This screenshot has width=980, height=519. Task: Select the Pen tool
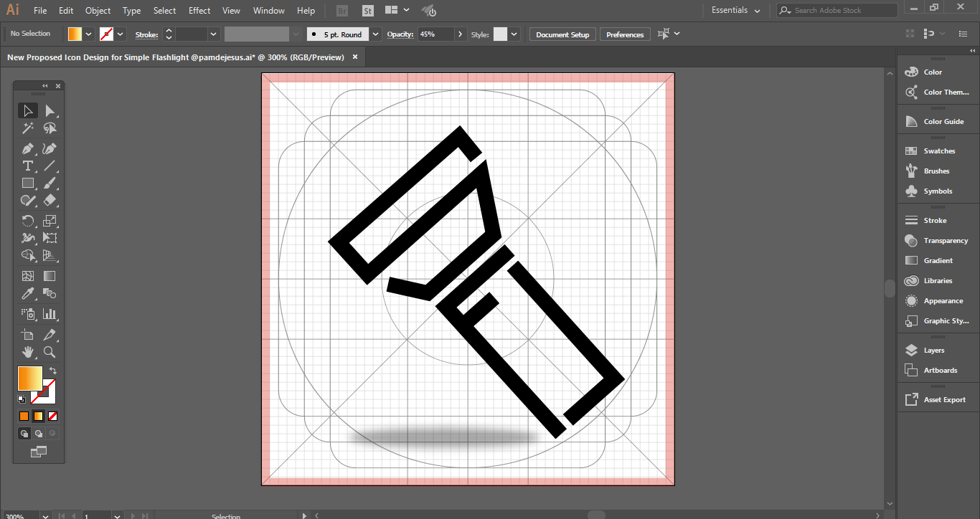coord(28,149)
